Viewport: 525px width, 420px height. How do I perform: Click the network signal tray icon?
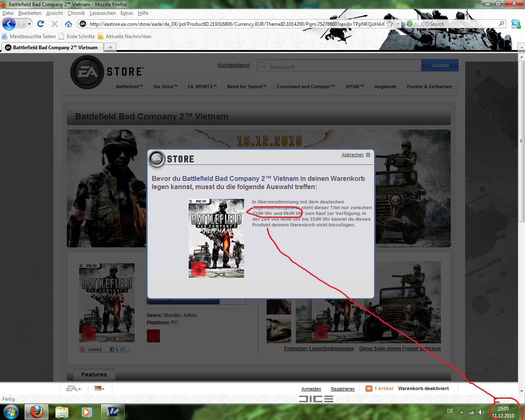tap(472, 412)
